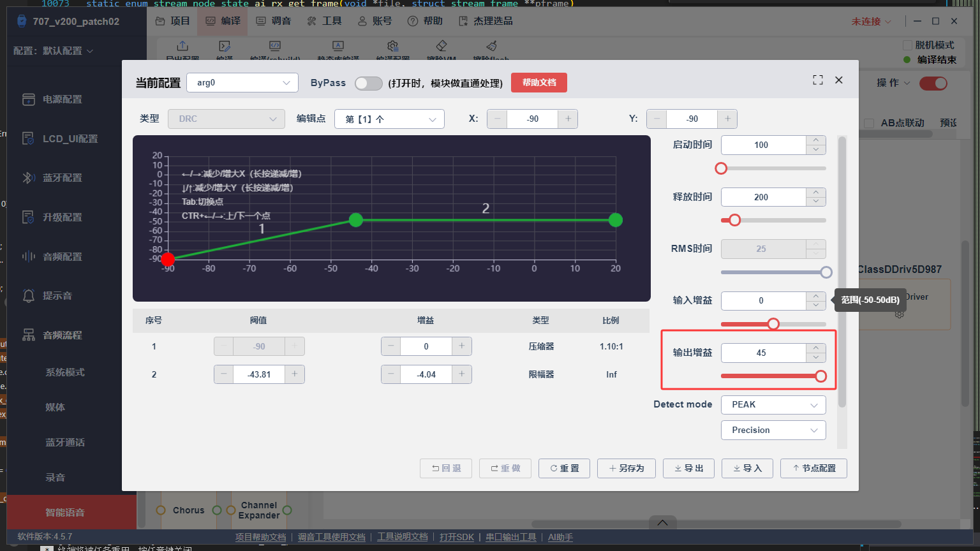Click the red point 1 on curve
The width and height of the screenshot is (980, 551).
coord(168,259)
